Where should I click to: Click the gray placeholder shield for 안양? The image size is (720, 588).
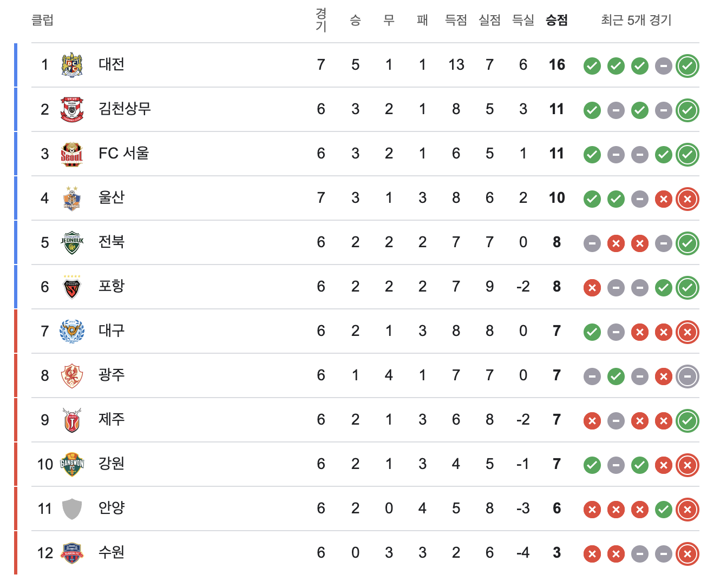pos(72,509)
